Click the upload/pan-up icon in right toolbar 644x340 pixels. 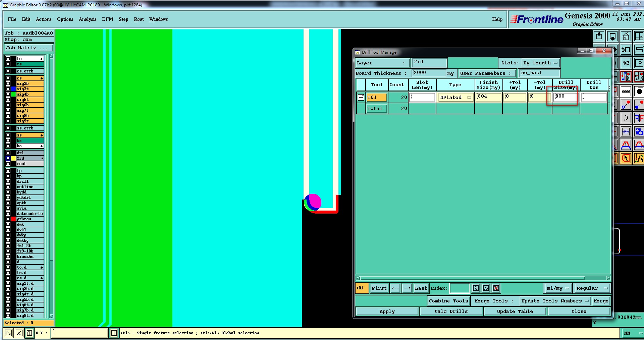(x=599, y=36)
